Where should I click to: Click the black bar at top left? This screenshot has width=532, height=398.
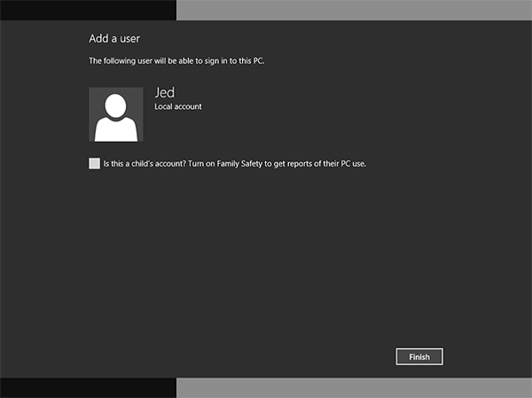[x=89, y=9]
